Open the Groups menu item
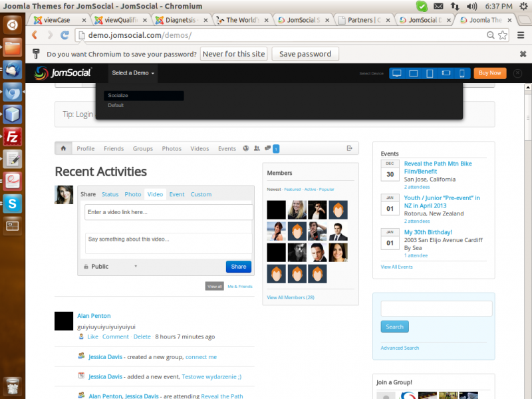This screenshot has width=532, height=399. [143, 148]
